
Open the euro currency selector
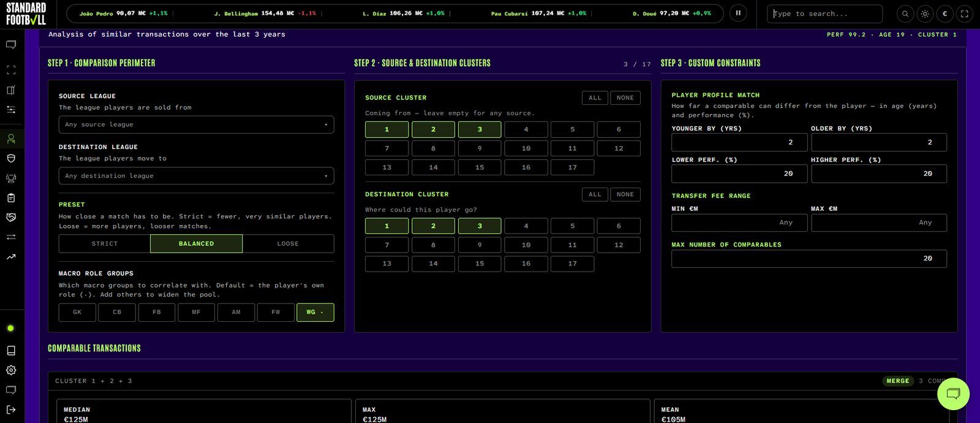coord(944,13)
